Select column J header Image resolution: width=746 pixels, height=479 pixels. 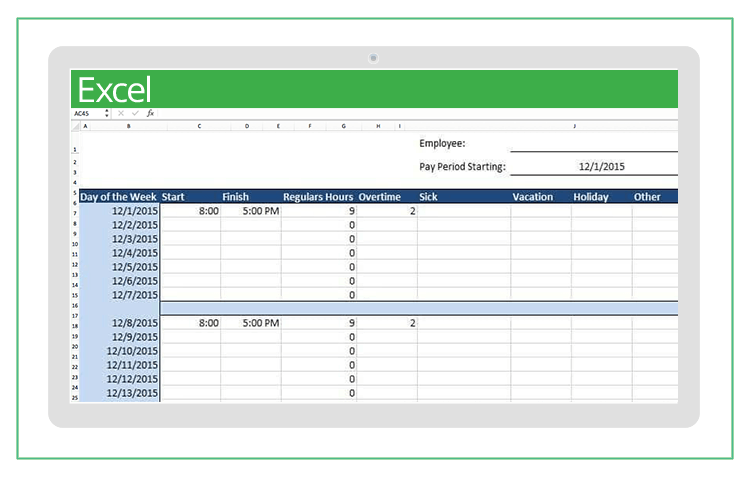click(574, 127)
